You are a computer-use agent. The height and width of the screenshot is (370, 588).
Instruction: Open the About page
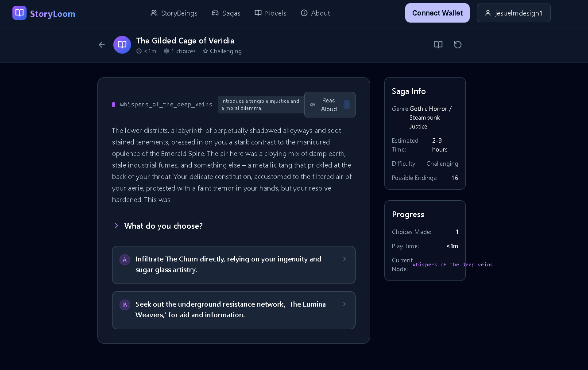tap(315, 13)
